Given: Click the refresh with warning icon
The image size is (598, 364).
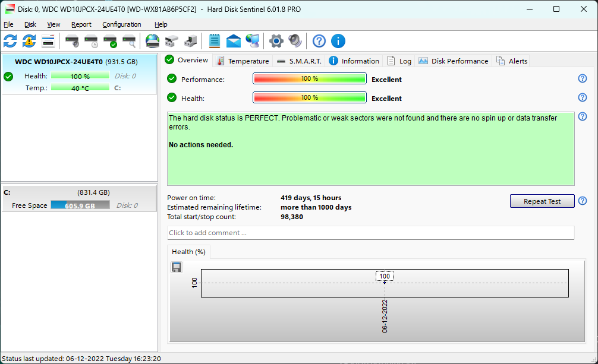Looking at the screenshot, I should point(29,41).
